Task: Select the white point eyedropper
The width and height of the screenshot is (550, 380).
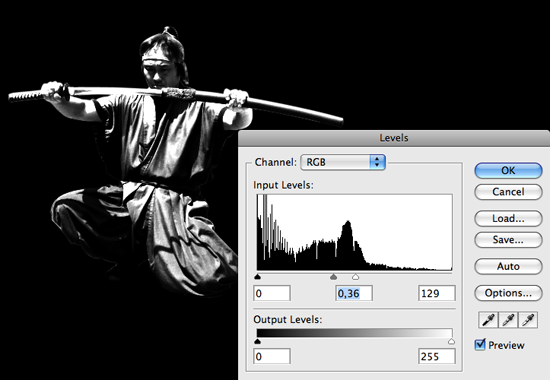Action: [528, 320]
